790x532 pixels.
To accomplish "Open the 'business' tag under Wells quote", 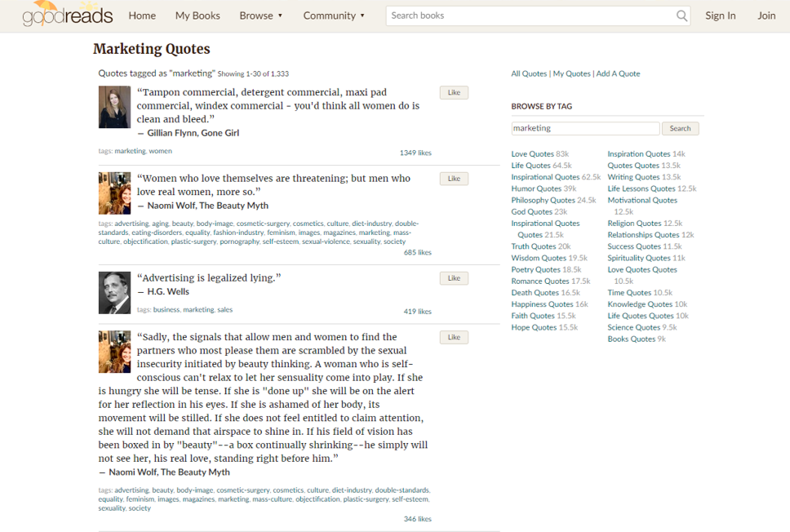I will [166, 310].
